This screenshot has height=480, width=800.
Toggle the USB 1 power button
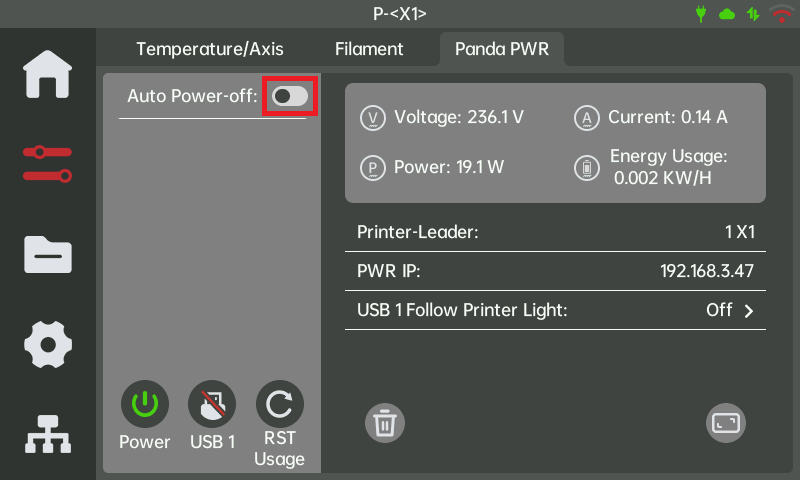pos(212,405)
